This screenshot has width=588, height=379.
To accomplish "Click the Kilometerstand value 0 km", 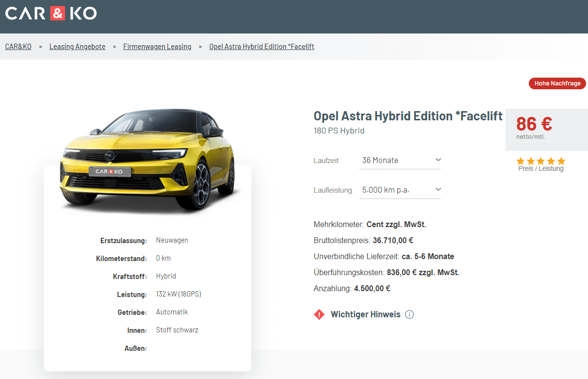I will pyautogui.click(x=163, y=258).
